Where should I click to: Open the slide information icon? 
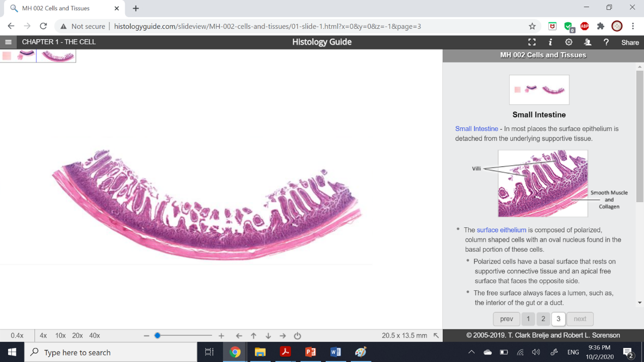[550, 42]
